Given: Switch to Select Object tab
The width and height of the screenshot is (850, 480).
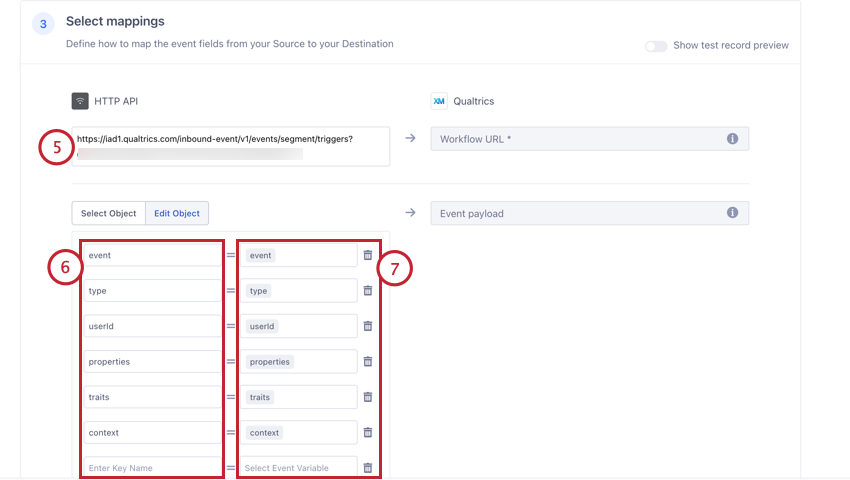Looking at the screenshot, I should [x=108, y=213].
